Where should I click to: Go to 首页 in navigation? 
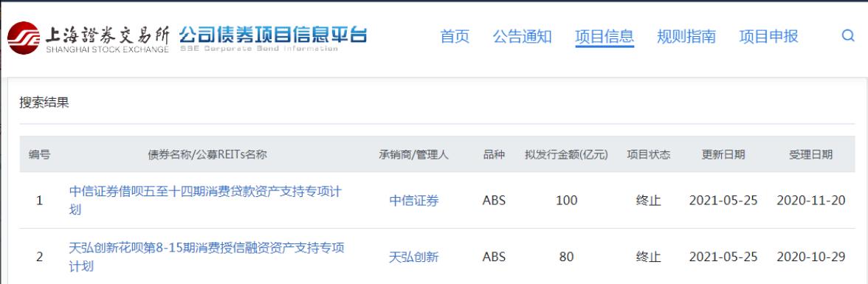pos(455,37)
